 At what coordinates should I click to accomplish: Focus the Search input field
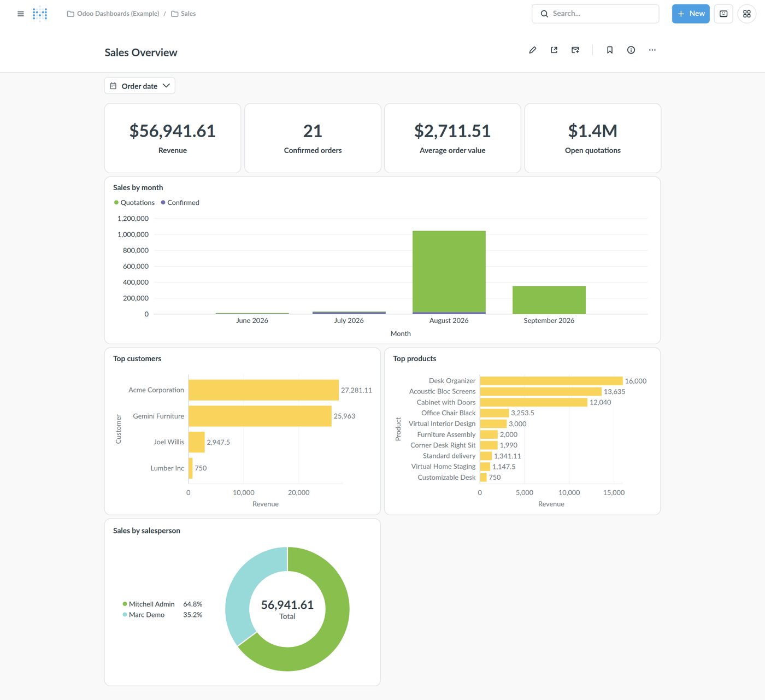(x=595, y=14)
